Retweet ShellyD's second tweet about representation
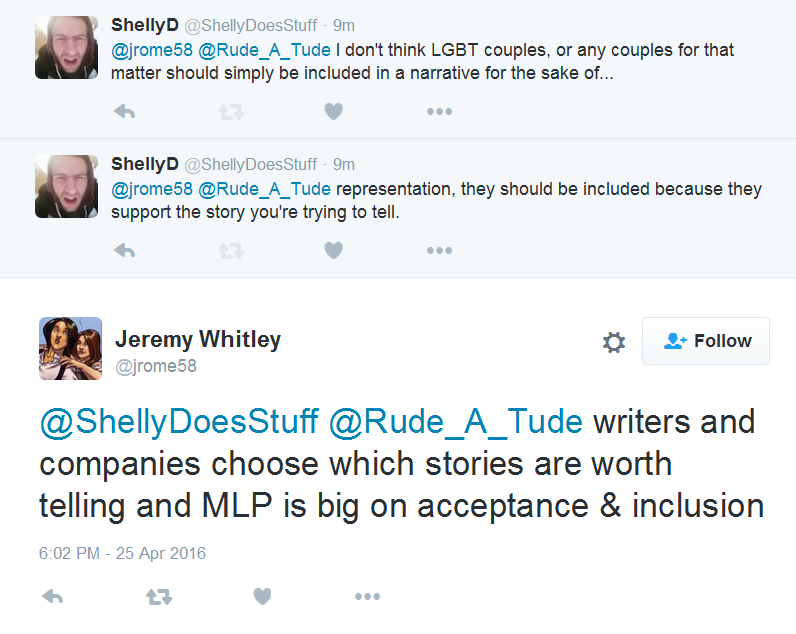This screenshot has height=634, width=796. point(231,250)
